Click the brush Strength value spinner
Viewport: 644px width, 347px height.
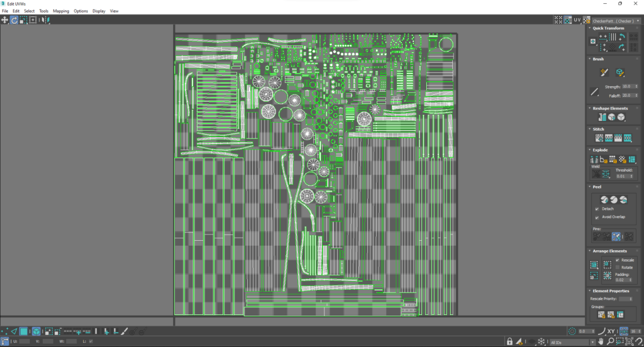630,87
